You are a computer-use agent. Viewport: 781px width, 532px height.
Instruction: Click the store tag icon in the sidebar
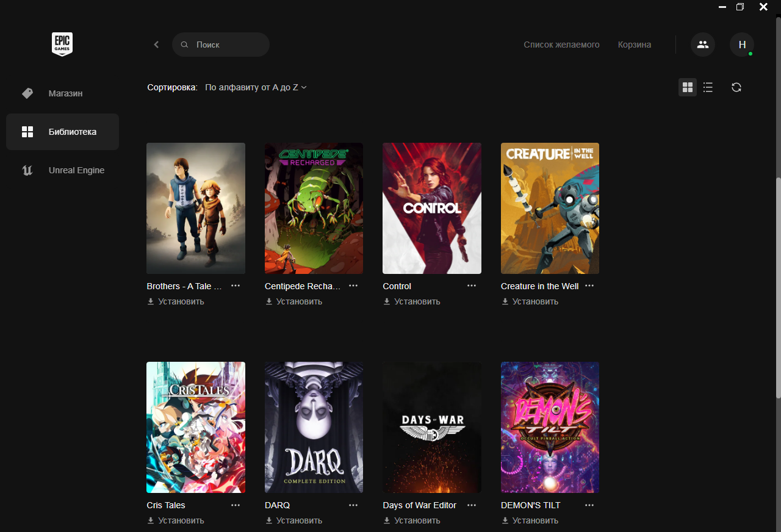(27, 93)
